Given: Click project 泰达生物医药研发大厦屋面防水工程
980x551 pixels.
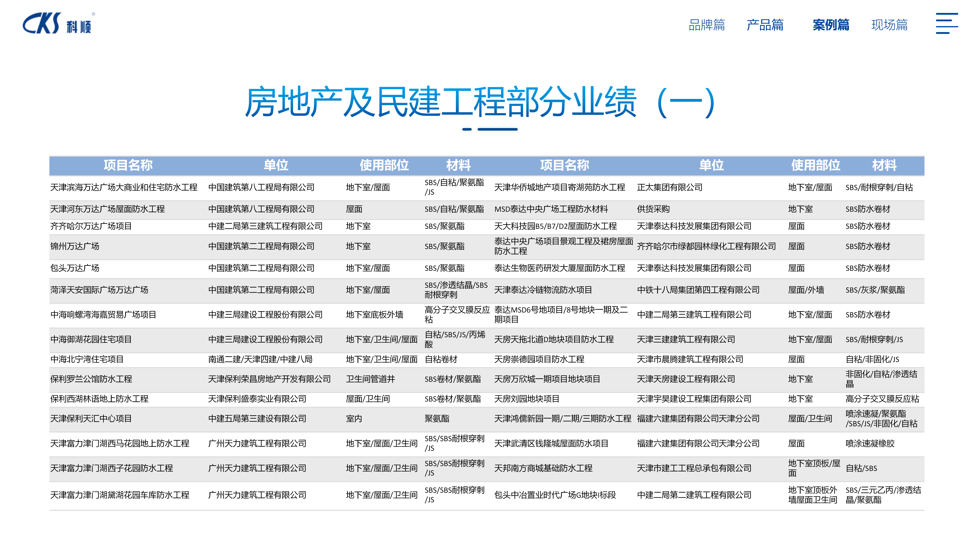Looking at the screenshot, I should coord(560,268).
